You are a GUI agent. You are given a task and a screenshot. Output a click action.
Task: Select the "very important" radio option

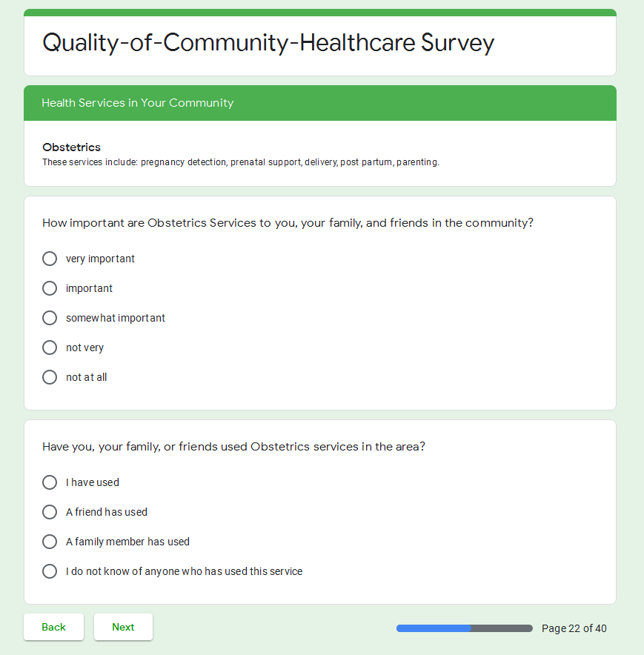coord(50,259)
